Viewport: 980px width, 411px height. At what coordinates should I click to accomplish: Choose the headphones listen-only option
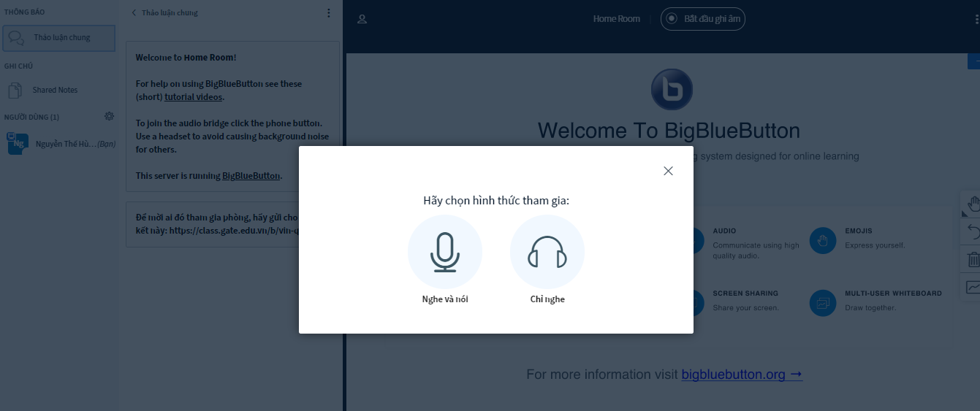coord(547,252)
